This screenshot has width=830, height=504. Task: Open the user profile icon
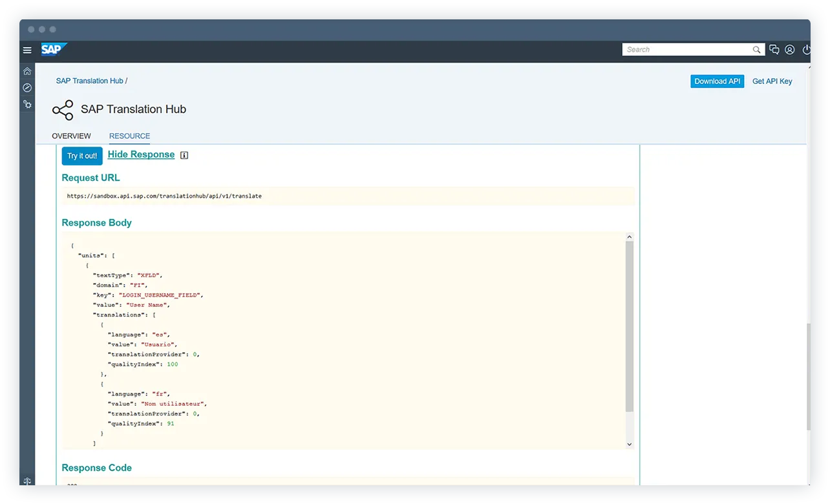[789, 50]
